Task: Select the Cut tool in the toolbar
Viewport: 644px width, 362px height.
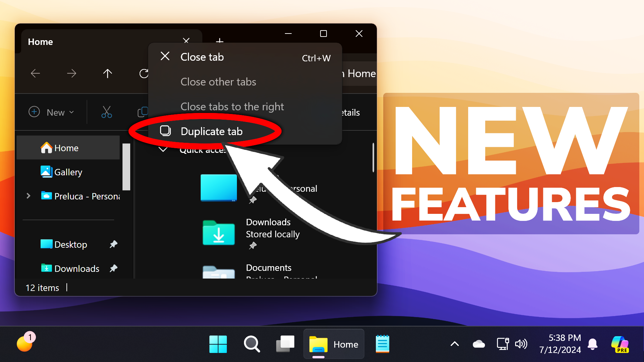Action: point(106,112)
